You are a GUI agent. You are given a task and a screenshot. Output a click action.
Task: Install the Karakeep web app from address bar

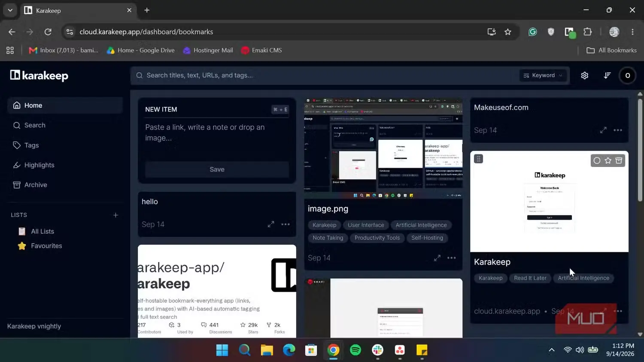[x=492, y=32]
